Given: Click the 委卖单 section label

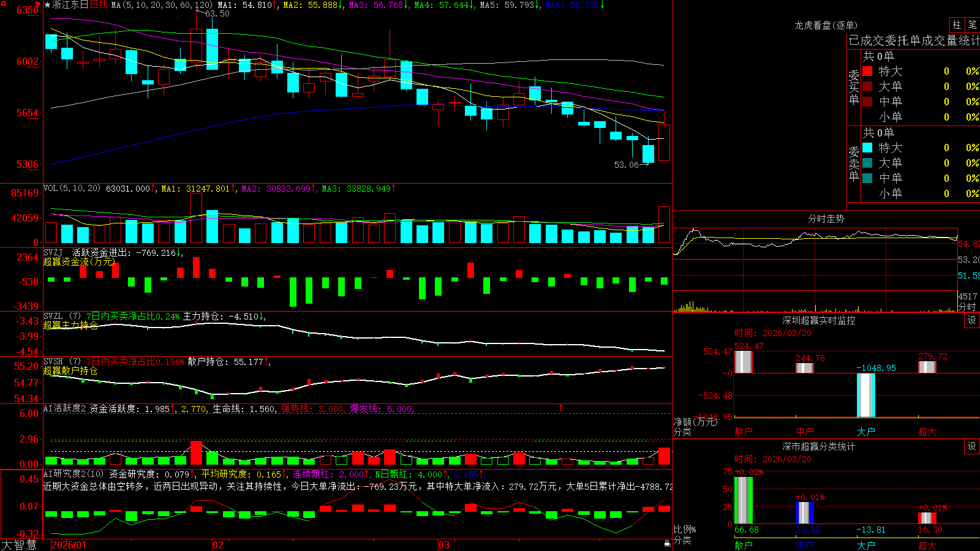Looking at the screenshot, I should (854, 163).
